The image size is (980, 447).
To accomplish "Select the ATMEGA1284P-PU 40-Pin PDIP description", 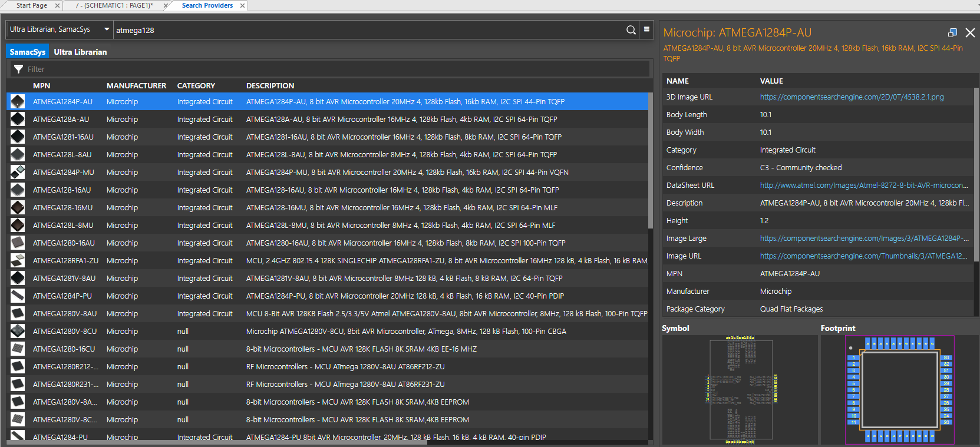I will (x=405, y=296).
